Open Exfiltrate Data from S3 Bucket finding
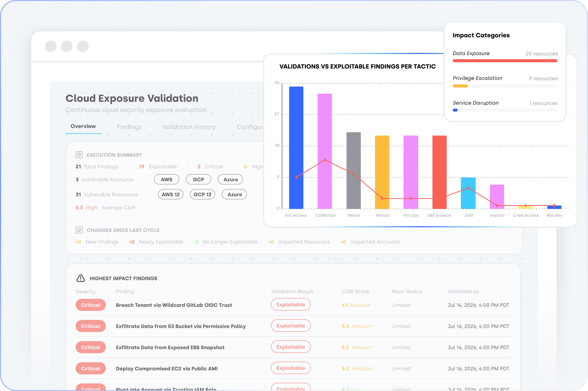 181,326
